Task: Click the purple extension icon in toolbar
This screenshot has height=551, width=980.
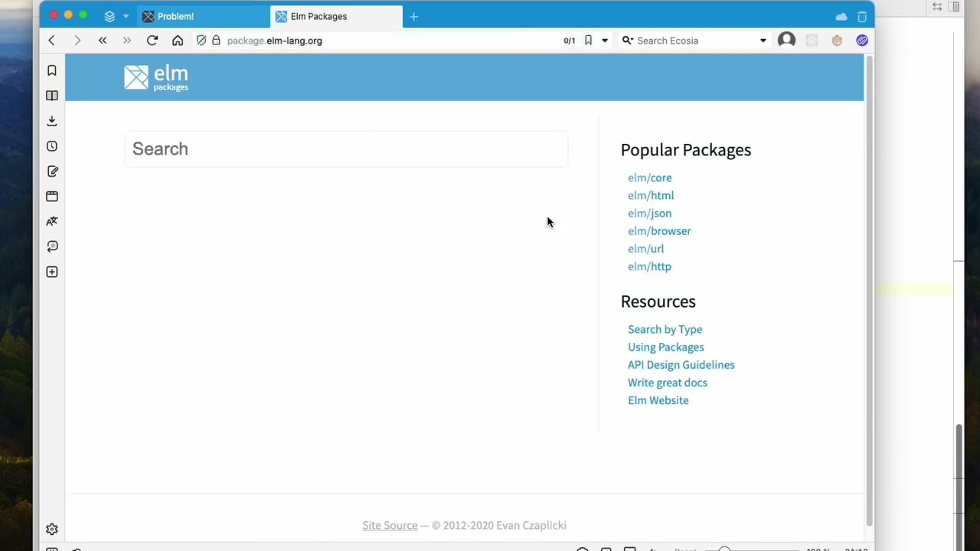Action: 862,41
